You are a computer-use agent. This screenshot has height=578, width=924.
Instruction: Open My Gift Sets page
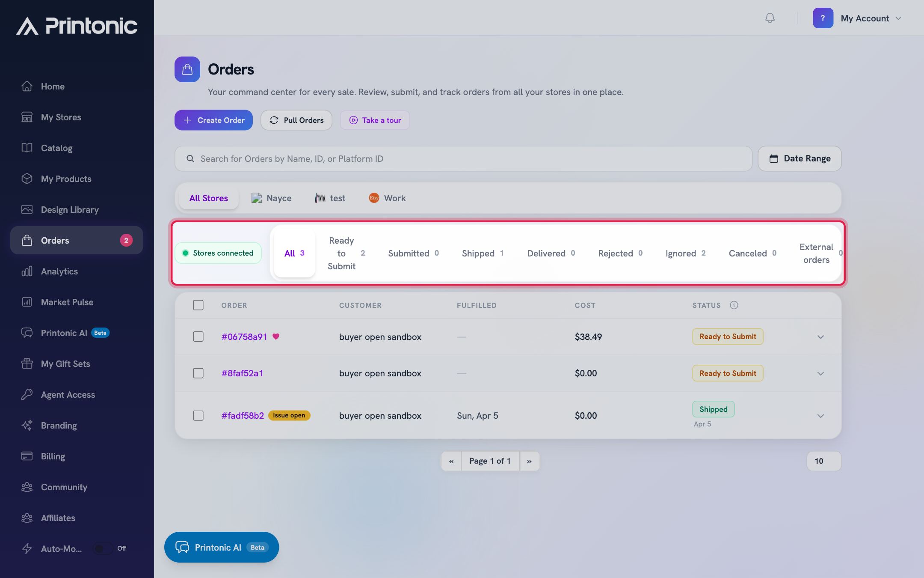click(77, 363)
